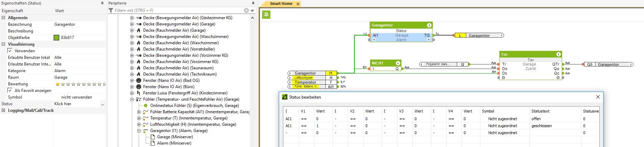Click info icon of Fühler Batterie input

pos(290,87)
